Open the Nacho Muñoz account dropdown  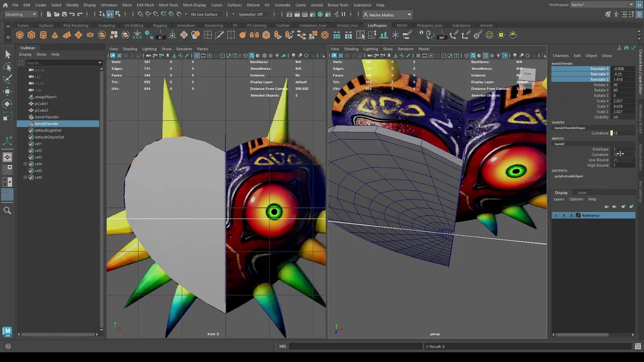[x=387, y=15]
